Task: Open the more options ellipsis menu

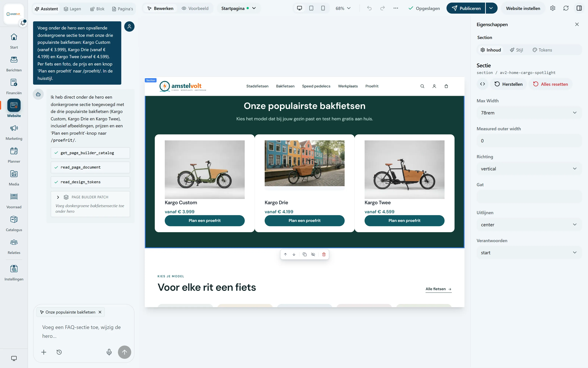Action: coord(396,8)
